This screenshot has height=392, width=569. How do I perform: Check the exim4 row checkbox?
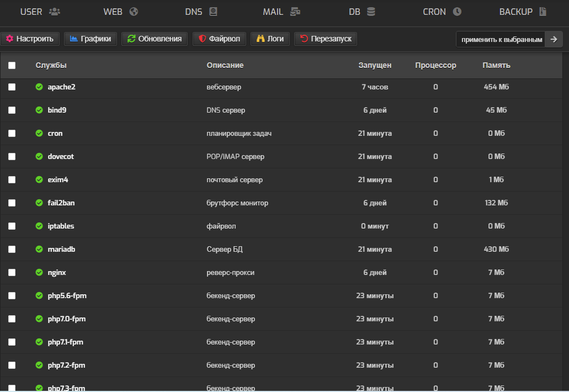pos(12,179)
